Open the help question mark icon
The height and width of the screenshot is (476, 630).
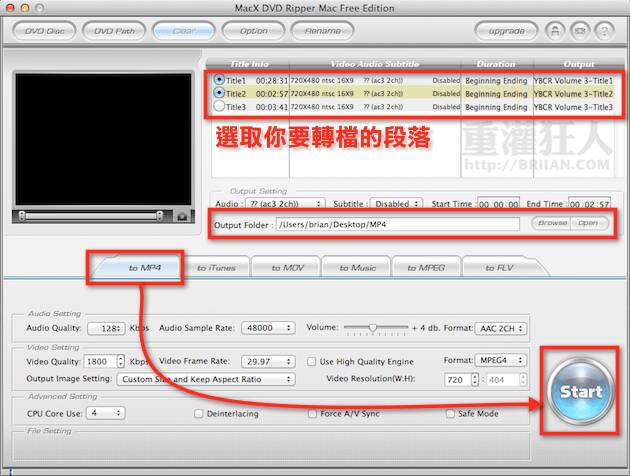604,31
